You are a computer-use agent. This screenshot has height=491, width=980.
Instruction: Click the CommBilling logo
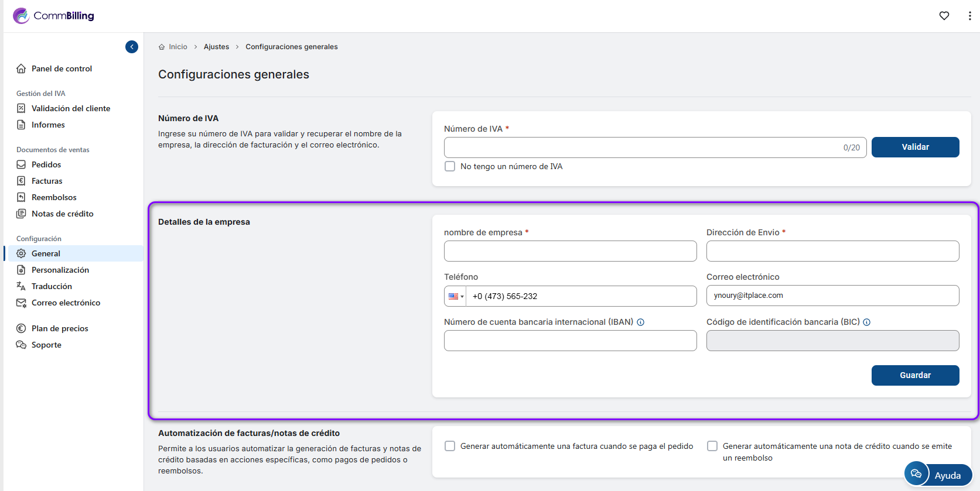click(54, 16)
